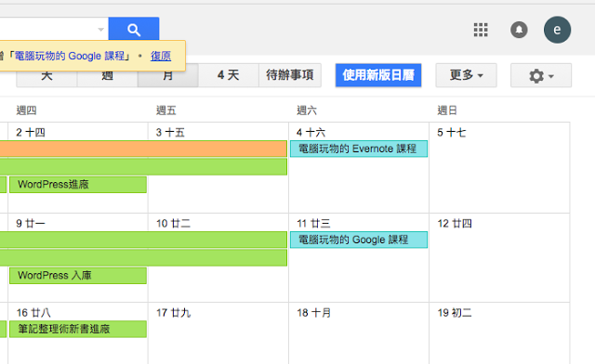Click the date 2 十四
The height and width of the screenshot is (364, 595).
point(31,133)
